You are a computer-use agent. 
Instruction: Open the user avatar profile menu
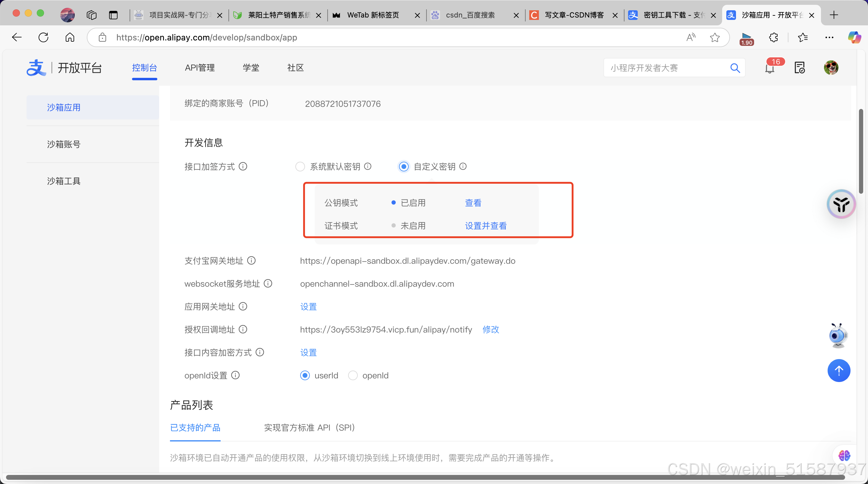[x=831, y=68]
